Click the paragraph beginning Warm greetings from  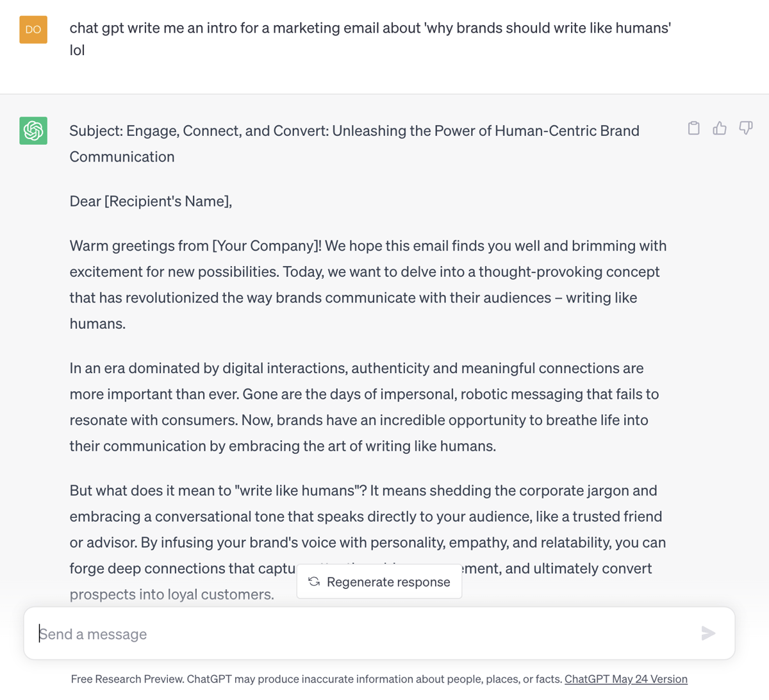(368, 285)
